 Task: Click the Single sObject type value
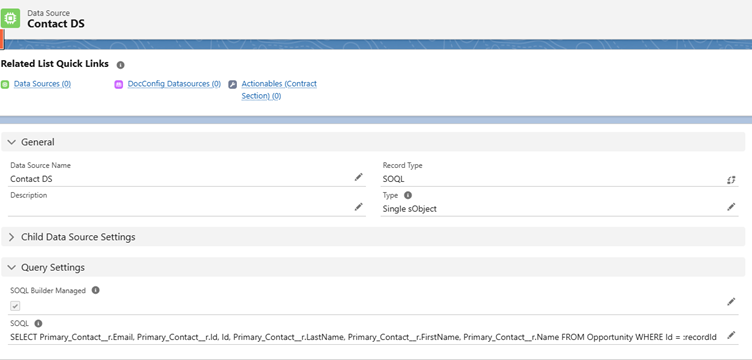[410, 209]
